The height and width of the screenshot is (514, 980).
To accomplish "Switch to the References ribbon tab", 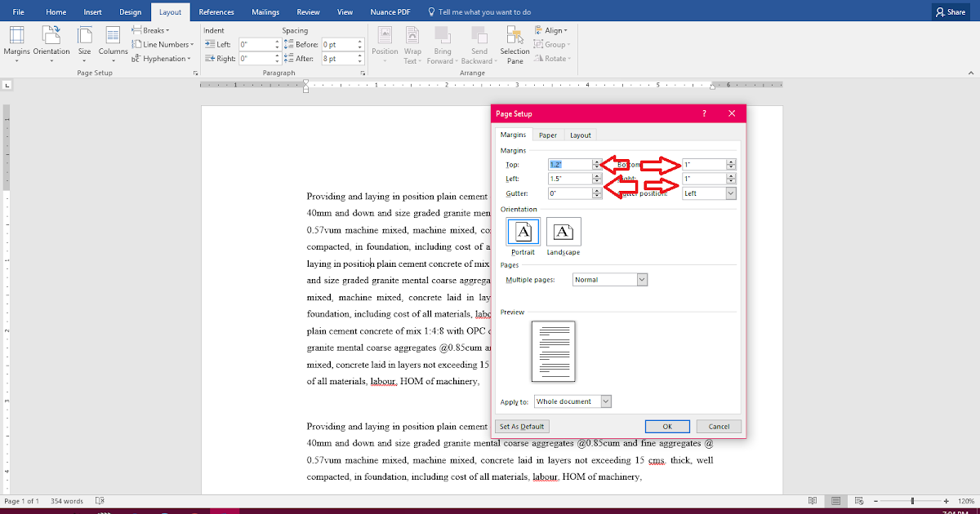I will (216, 12).
